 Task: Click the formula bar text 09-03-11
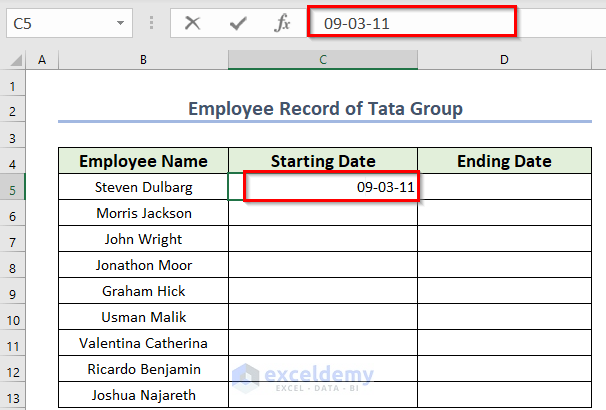[357, 22]
